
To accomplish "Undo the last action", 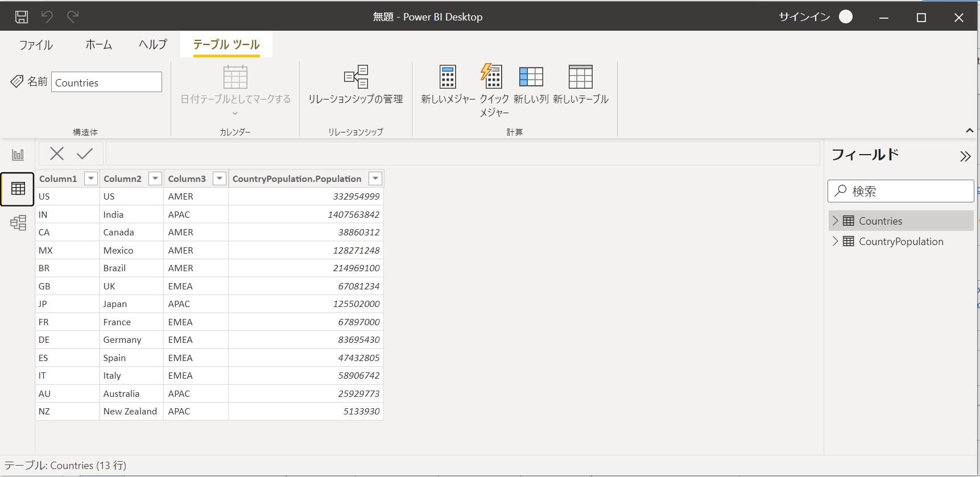I will click(x=47, y=17).
